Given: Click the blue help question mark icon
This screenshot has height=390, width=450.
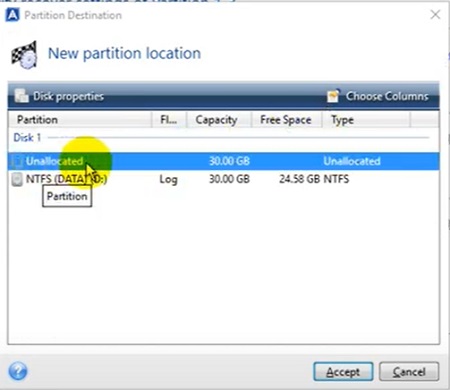Looking at the screenshot, I should [18, 371].
